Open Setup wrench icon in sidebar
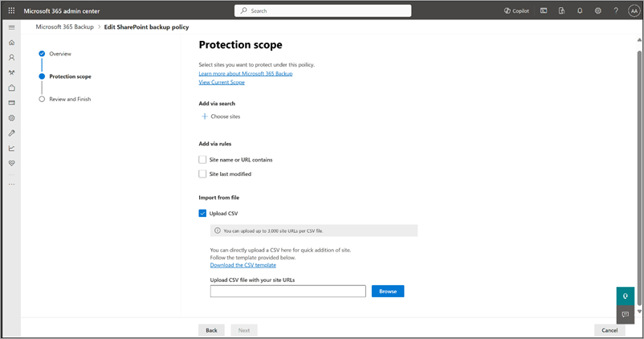Viewport: 644px width, 339px height. click(x=11, y=133)
